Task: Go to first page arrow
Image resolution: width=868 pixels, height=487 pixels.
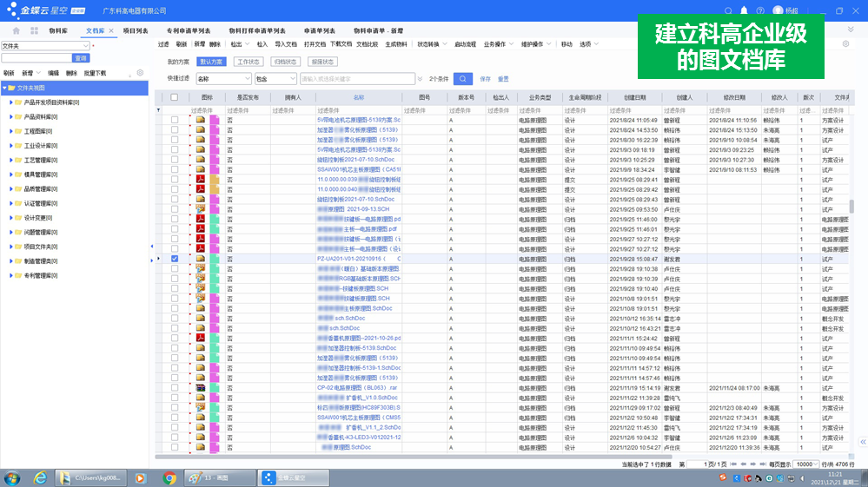Action: (733, 464)
